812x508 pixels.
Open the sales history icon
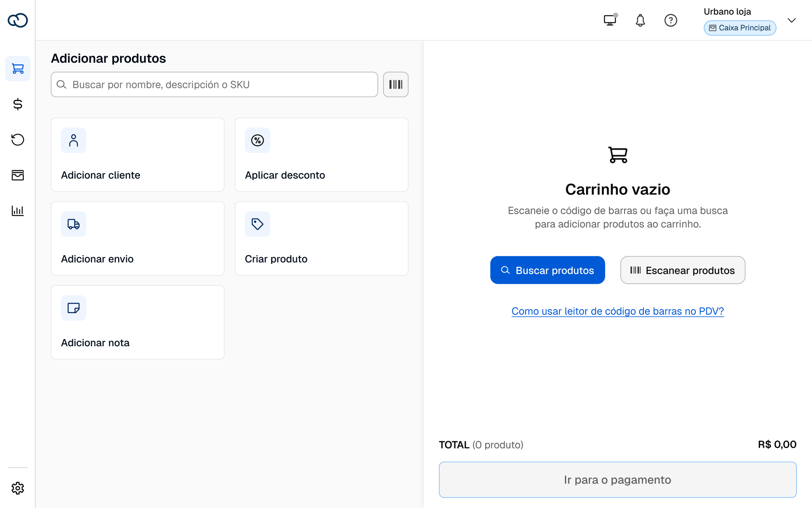[18, 140]
